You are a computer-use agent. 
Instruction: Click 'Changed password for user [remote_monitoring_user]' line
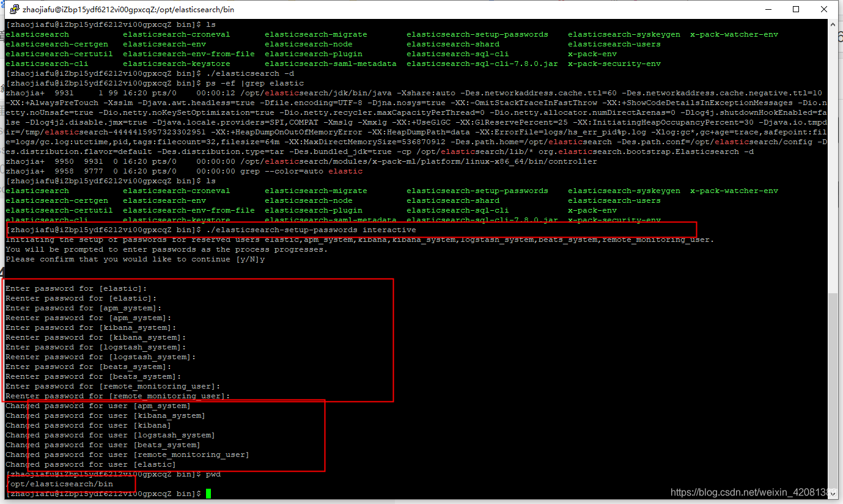[x=128, y=455]
